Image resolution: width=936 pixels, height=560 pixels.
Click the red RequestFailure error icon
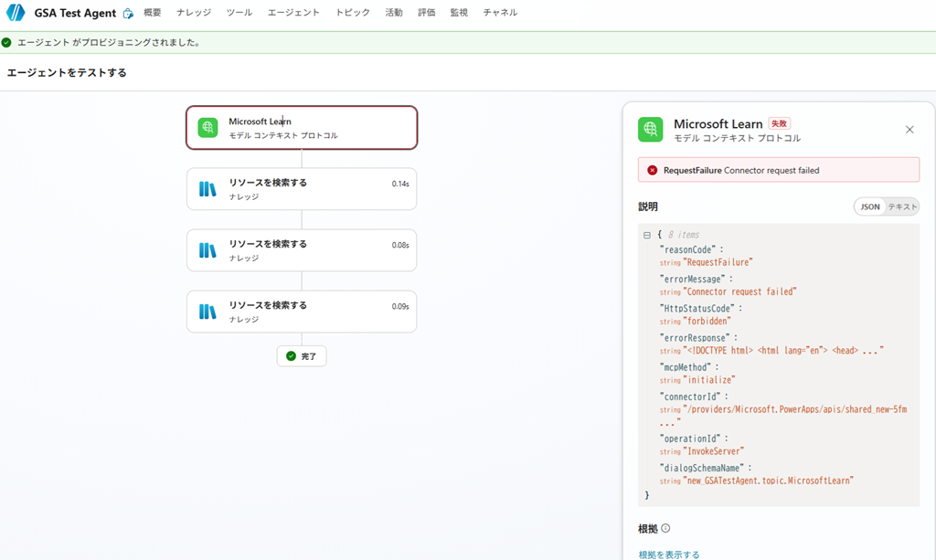(652, 170)
